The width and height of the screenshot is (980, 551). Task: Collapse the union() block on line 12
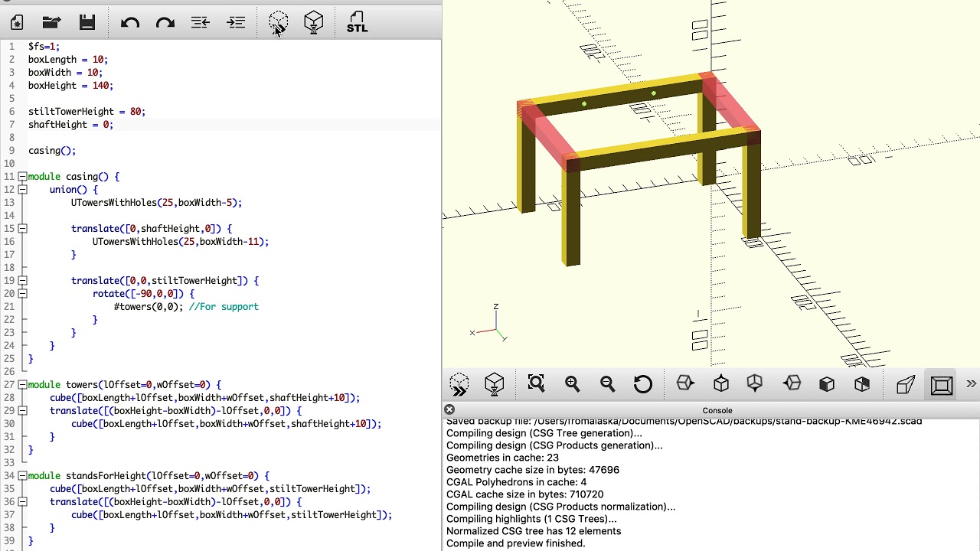[22, 190]
